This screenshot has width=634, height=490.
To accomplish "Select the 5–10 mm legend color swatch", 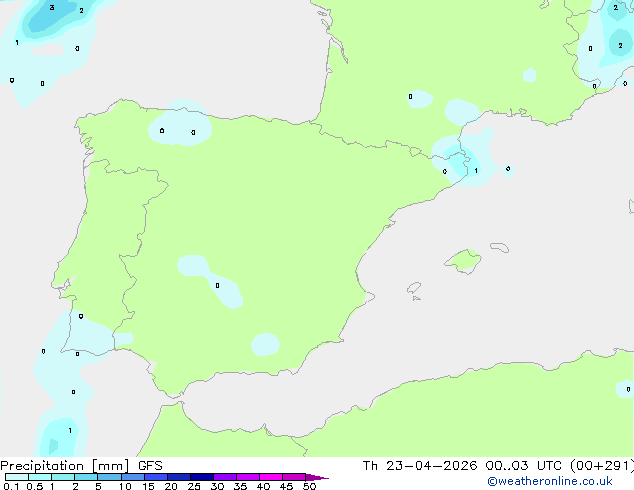I will coord(110,477).
